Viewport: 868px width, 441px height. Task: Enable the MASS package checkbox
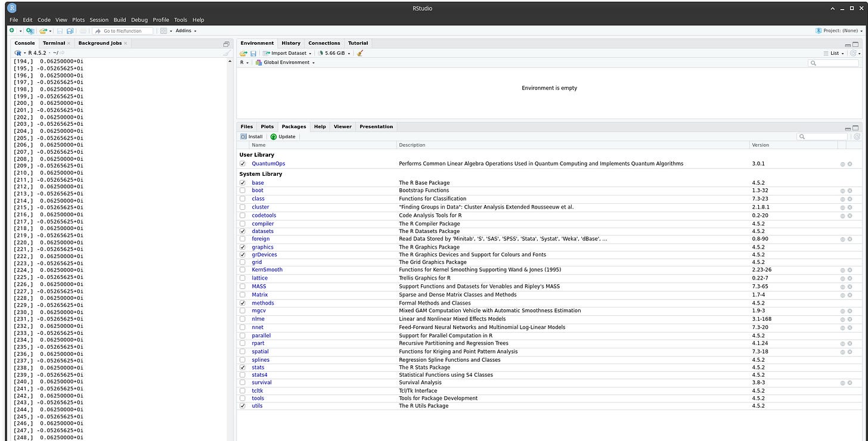click(x=243, y=287)
